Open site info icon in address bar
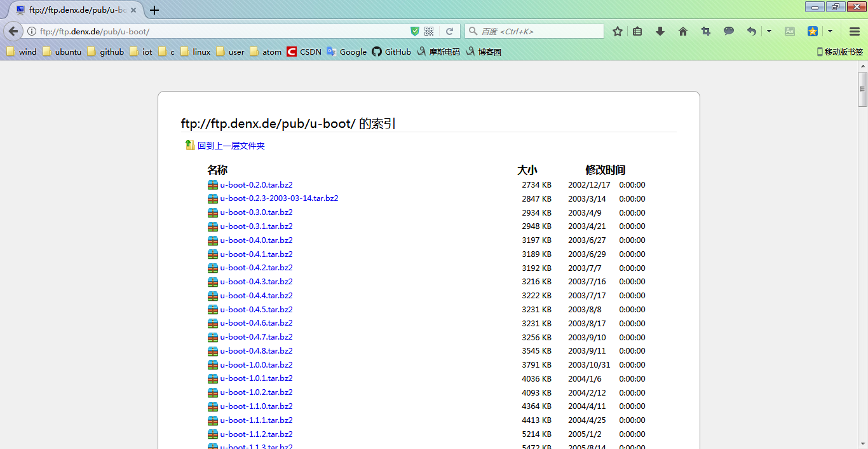This screenshot has height=449, width=868. click(32, 31)
